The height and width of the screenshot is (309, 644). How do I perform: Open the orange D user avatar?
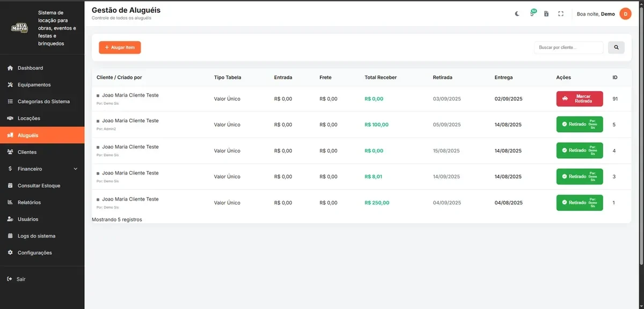point(625,14)
